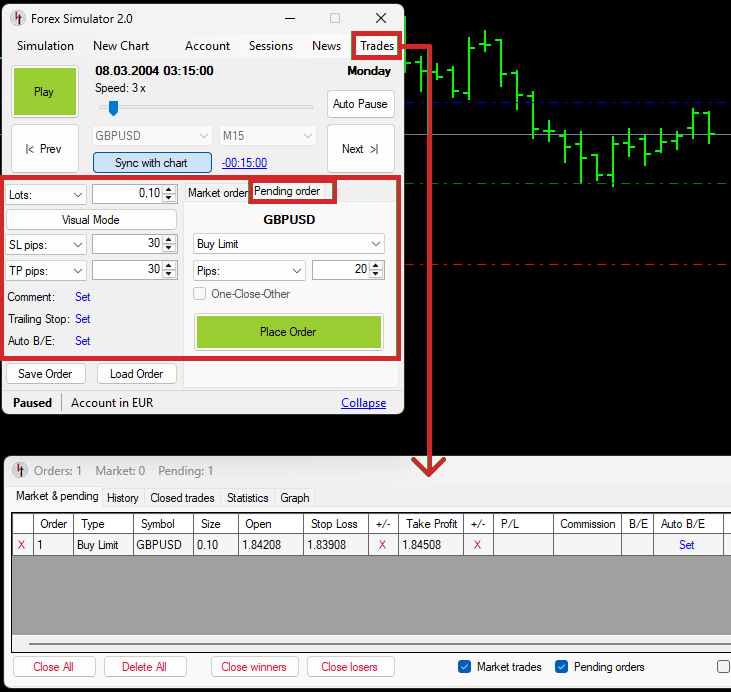This screenshot has width=731, height=692.
Task: Open the GBPUSD symbol dropdown
Action: tap(152, 136)
